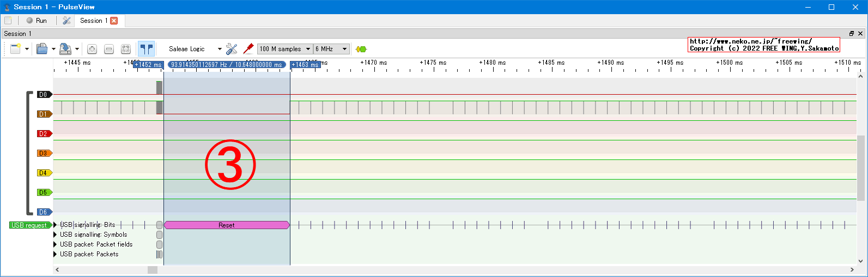Image resolution: width=868 pixels, height=277 pixels.
Task: Add a protocol decoder using yellow-green icon
Action: (361, 49)
